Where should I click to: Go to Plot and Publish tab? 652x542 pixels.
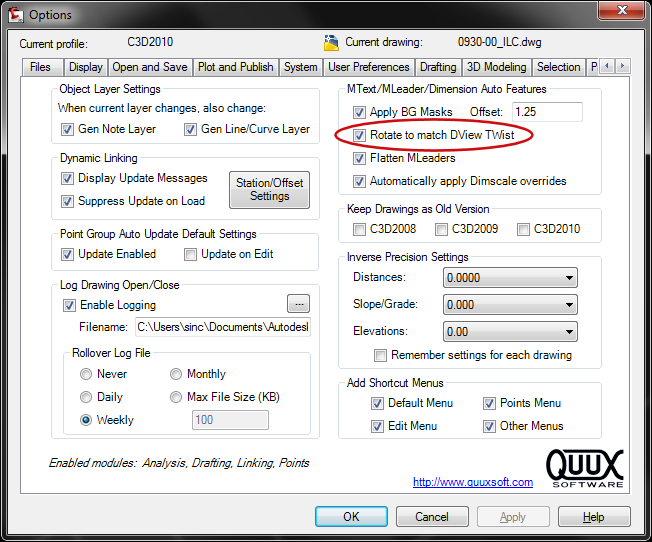(235, 67)
